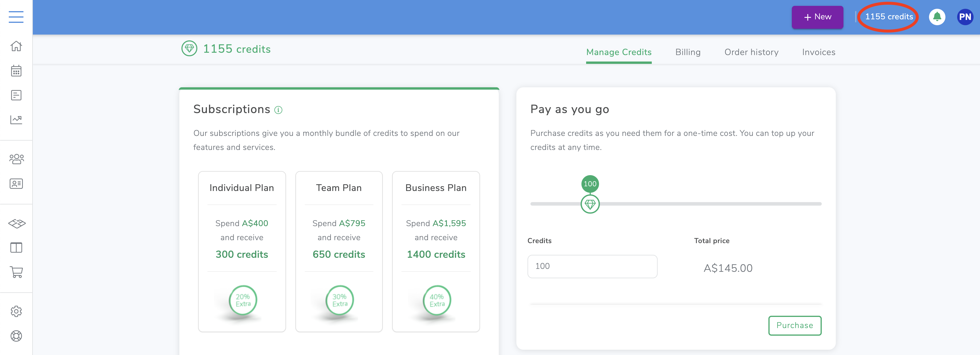
Task: Open the notifications bell
Action: (937, 17)
